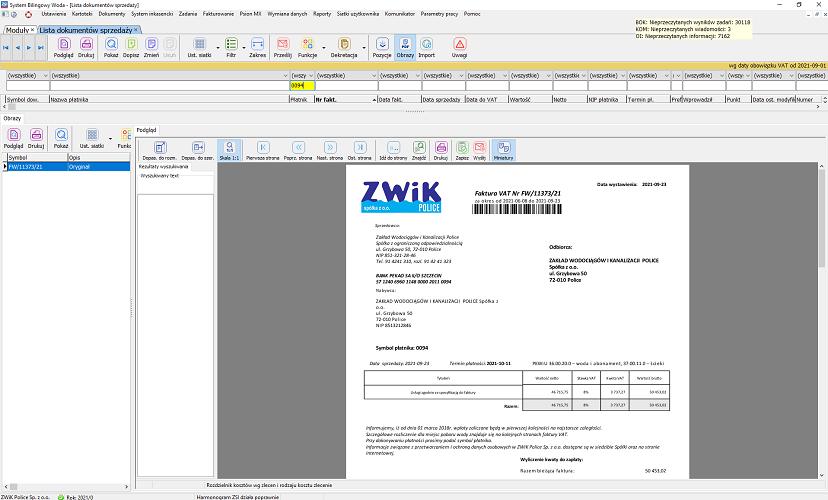Open the Ustawienia menu
828x500 pixels.
coord(53,14)
